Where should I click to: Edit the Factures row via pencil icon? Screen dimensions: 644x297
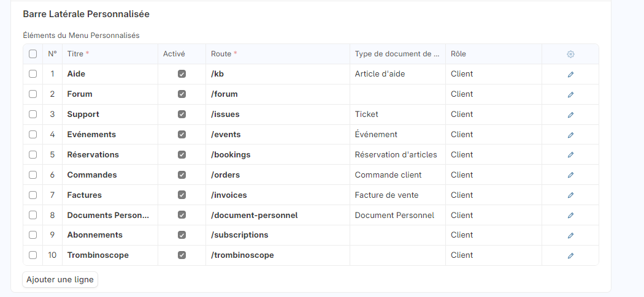570,195
